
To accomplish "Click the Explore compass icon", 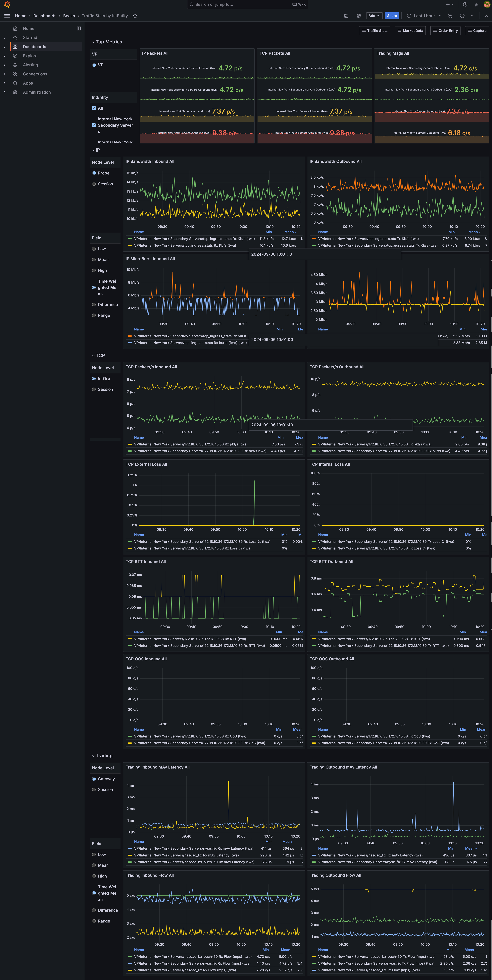I will point(15,56).
